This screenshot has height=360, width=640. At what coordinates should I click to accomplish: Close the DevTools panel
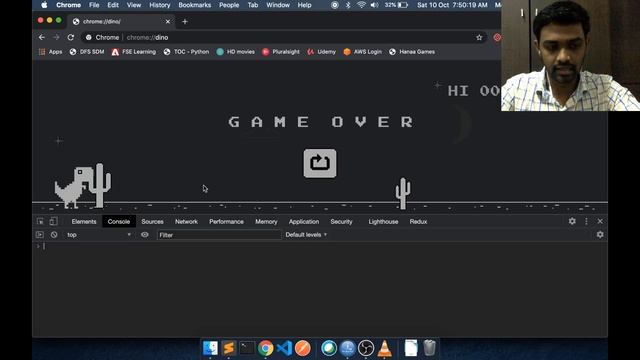[600, 221]
